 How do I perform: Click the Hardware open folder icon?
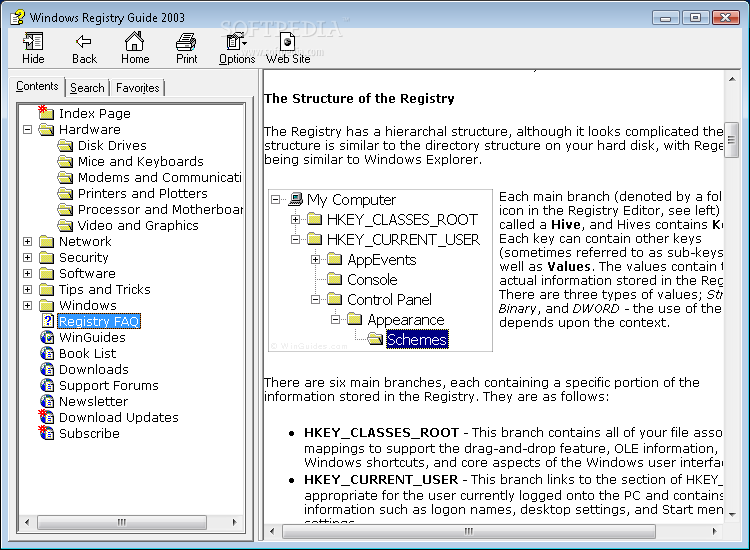pyautogui.click(x=46, y=129)
